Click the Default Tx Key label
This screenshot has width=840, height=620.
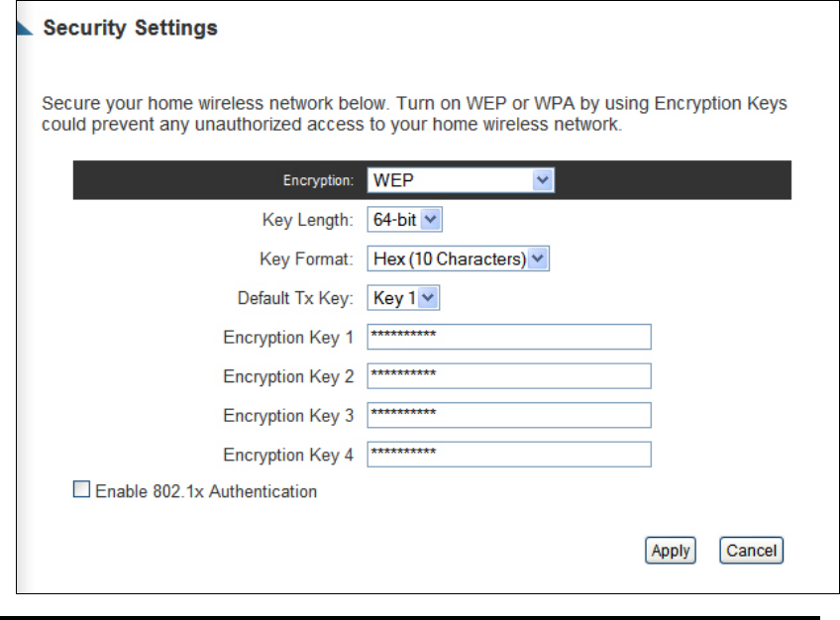295,298
